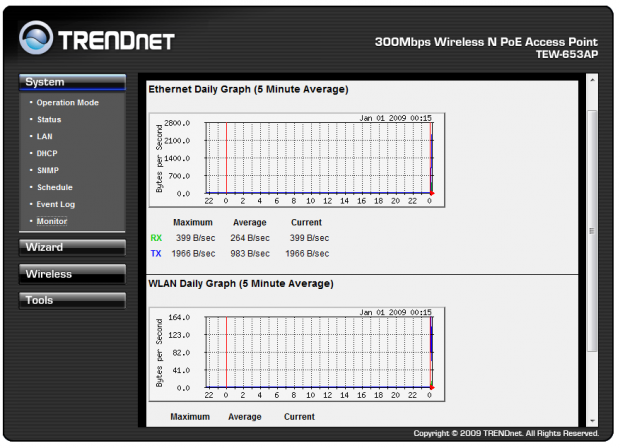Select the RX average value 264 B/sec
The height and width of the screenshot is (448, 620).
coord(250,238)
